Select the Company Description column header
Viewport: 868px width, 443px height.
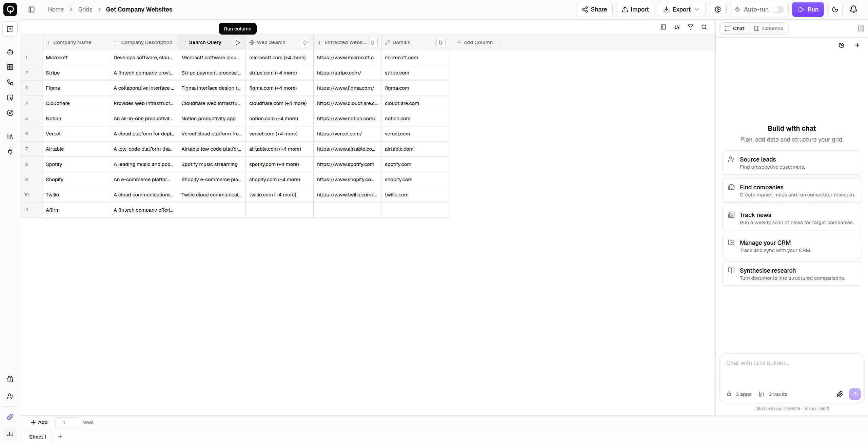tap(144, 42)
